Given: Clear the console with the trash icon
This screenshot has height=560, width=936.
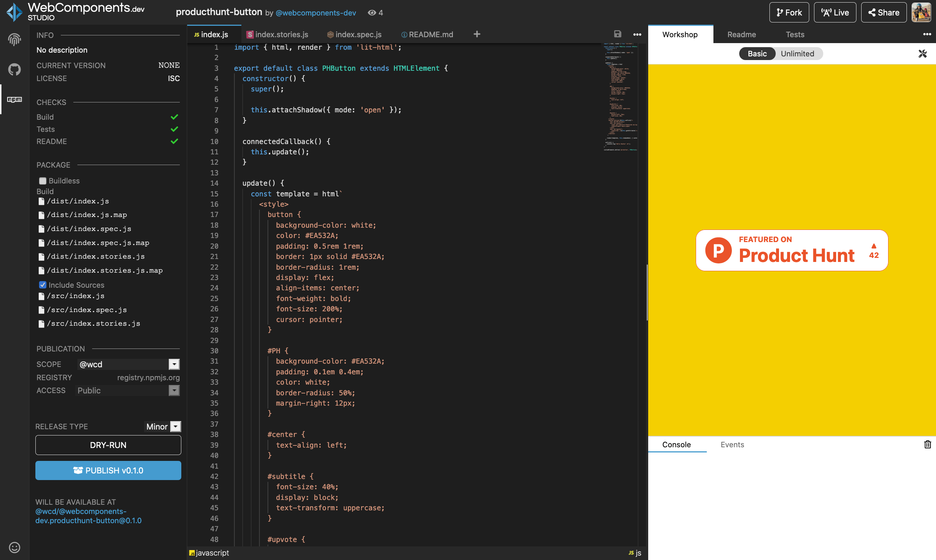Looking at the screenshot, I should click(x=928, y=444).
